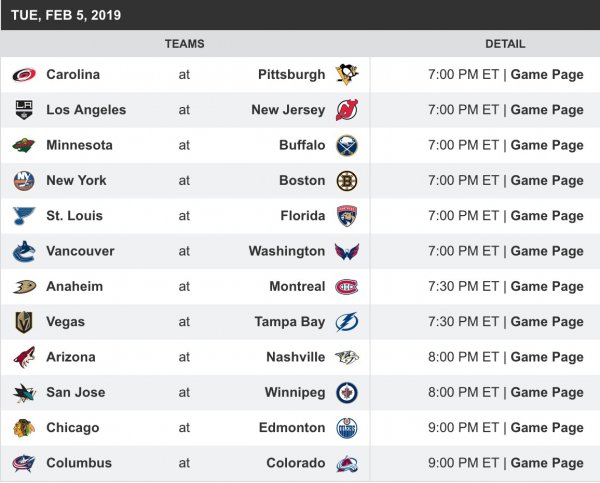Viewport: 600px width, 483px height.
Task: Click the Chicago Blackhawks logo icon
Action: click(x=24, y=428)
